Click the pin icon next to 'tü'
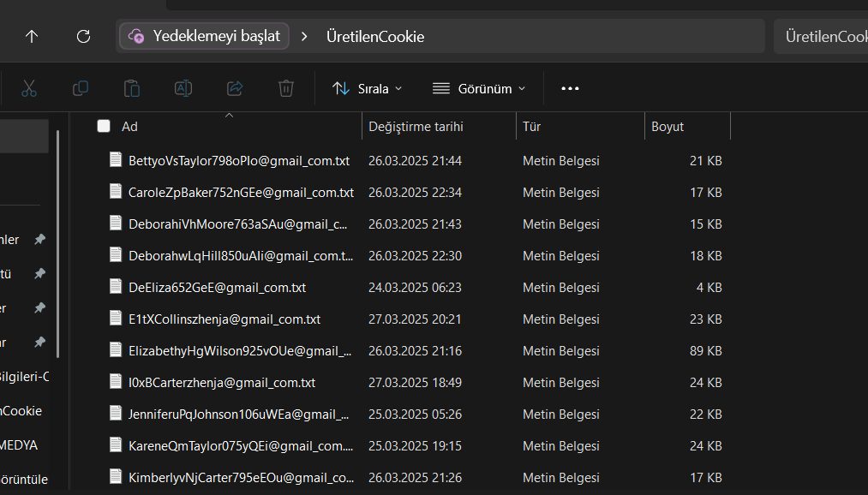The image size is (868, 495). 40,274
